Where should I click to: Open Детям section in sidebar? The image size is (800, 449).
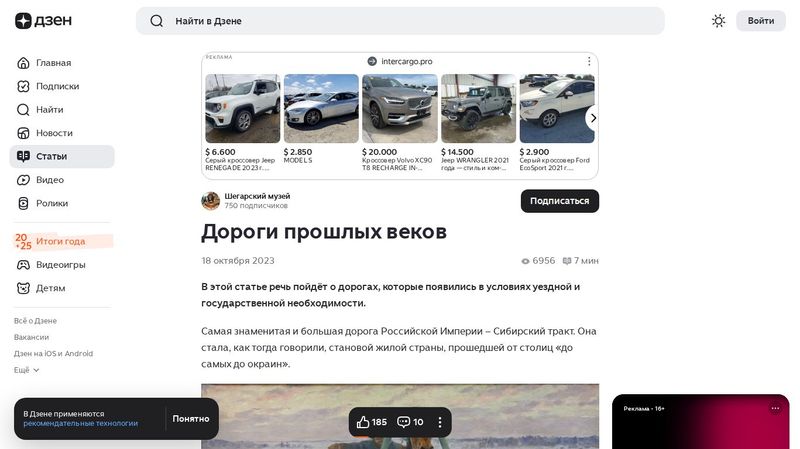[50, 288]
